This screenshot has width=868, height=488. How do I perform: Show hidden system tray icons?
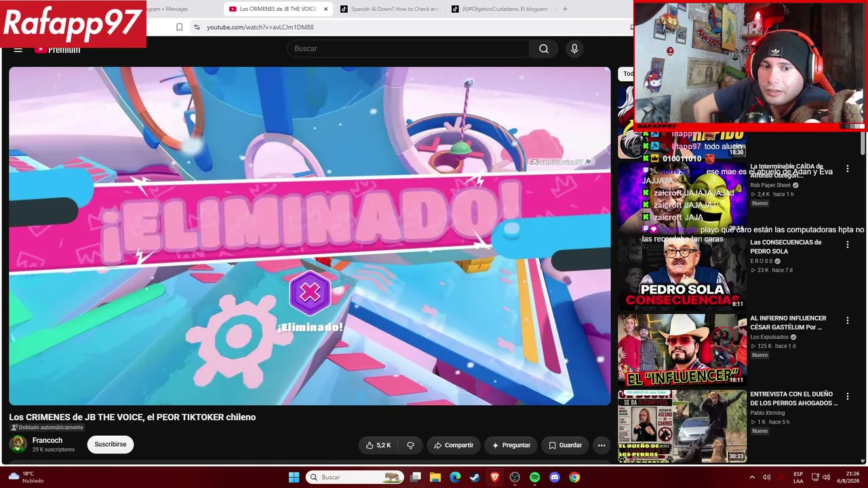(751, 477)
